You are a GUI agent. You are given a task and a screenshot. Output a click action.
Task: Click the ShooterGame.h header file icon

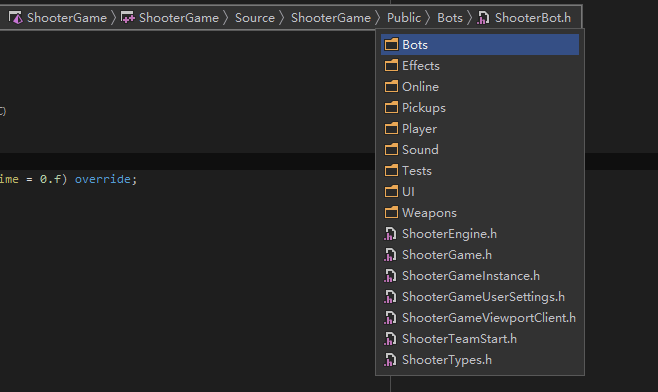[x=390, y=255]
